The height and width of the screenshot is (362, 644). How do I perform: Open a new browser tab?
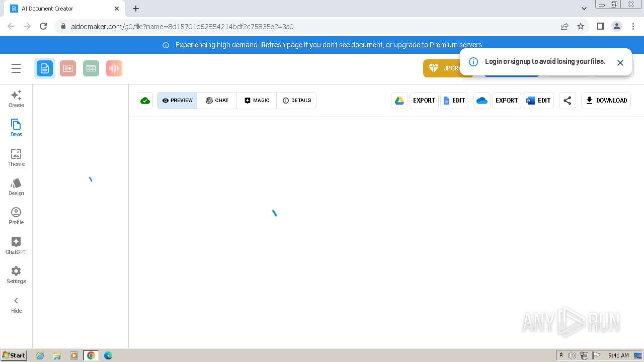click(x=136, y=9)
